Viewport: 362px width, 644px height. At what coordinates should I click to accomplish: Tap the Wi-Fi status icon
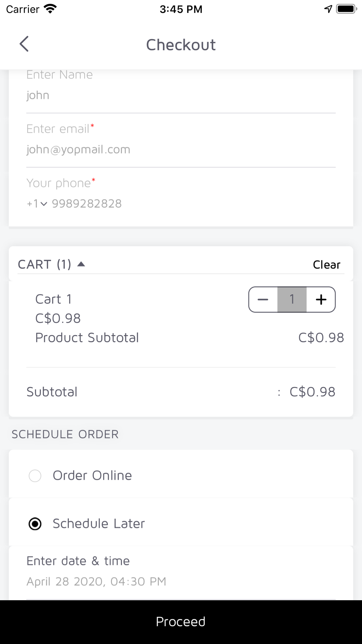coord(50,9)
